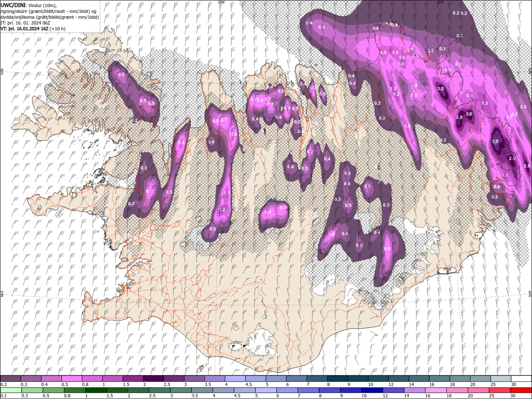
Task: Click the 2.8 snowfall value on the map
Action: pyautogui.click(x=459, y=118)
